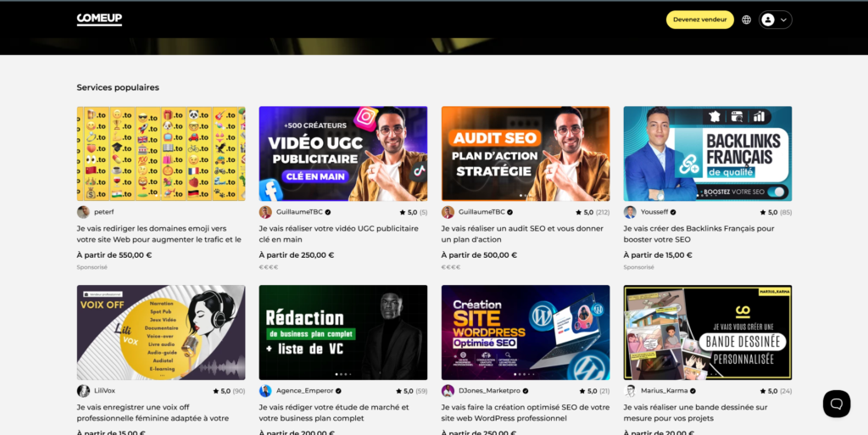Click peterf's avatar

point(83,212)
